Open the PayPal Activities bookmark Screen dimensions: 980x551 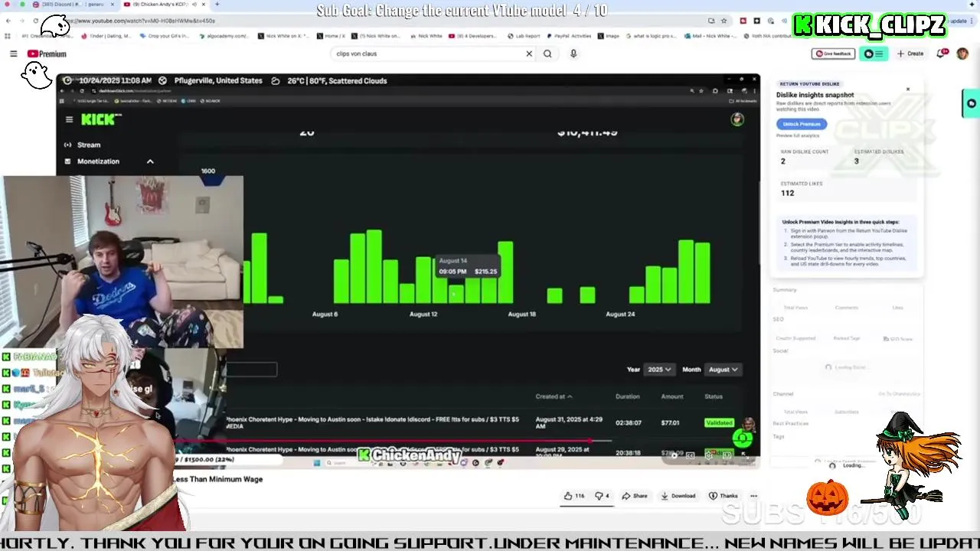(567, 36)
